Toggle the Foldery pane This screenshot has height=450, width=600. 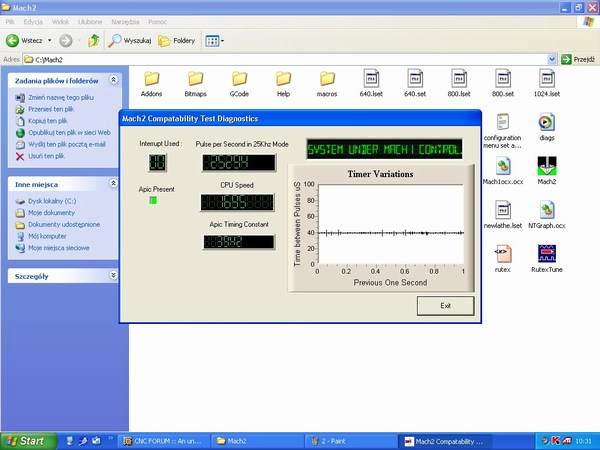pos(177,41)
